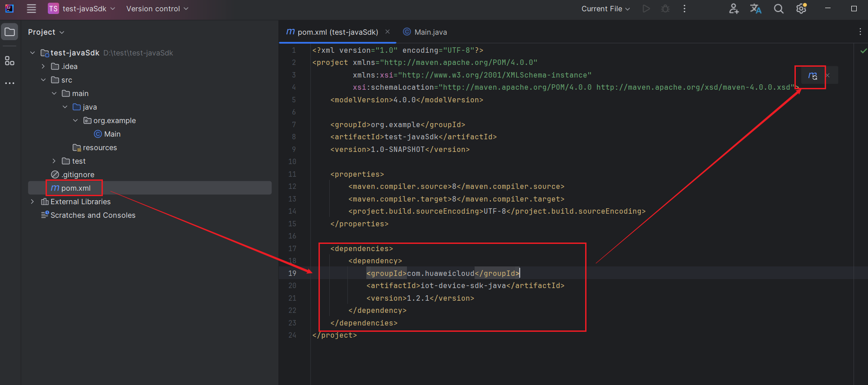Click maven.compiler.target line
This screenshot has height=385, width=868.
456,199
